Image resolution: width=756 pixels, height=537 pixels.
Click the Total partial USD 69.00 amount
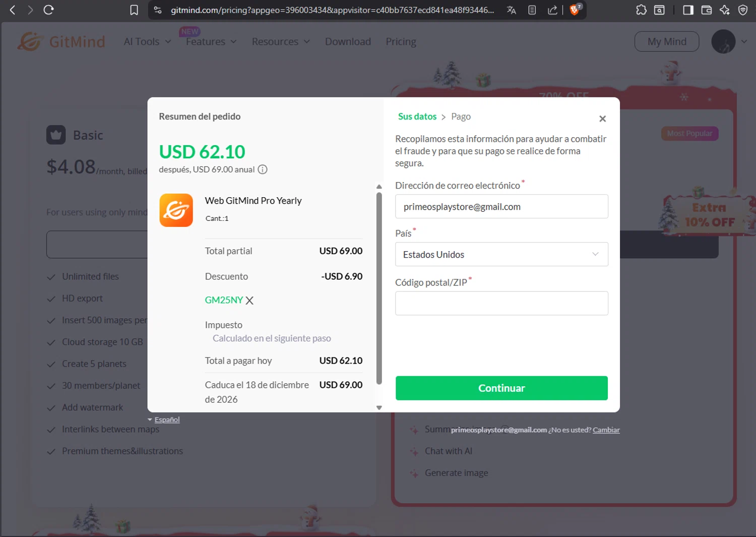[x=341, y=251]
